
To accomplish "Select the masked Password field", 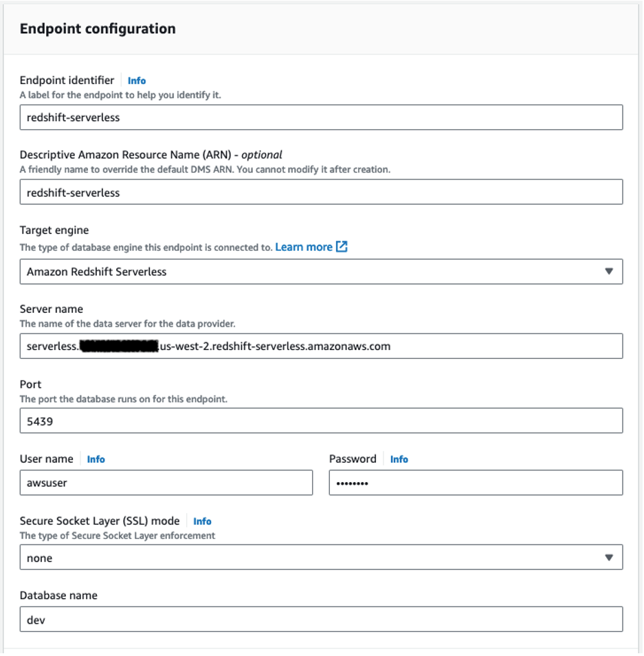I will (x=476, y=483).
